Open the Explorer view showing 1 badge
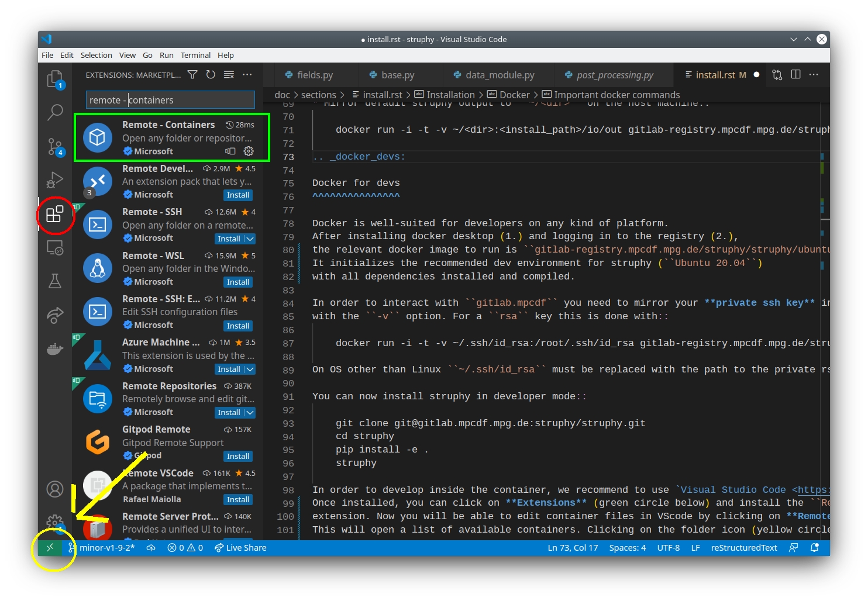 tap(55, 78)
